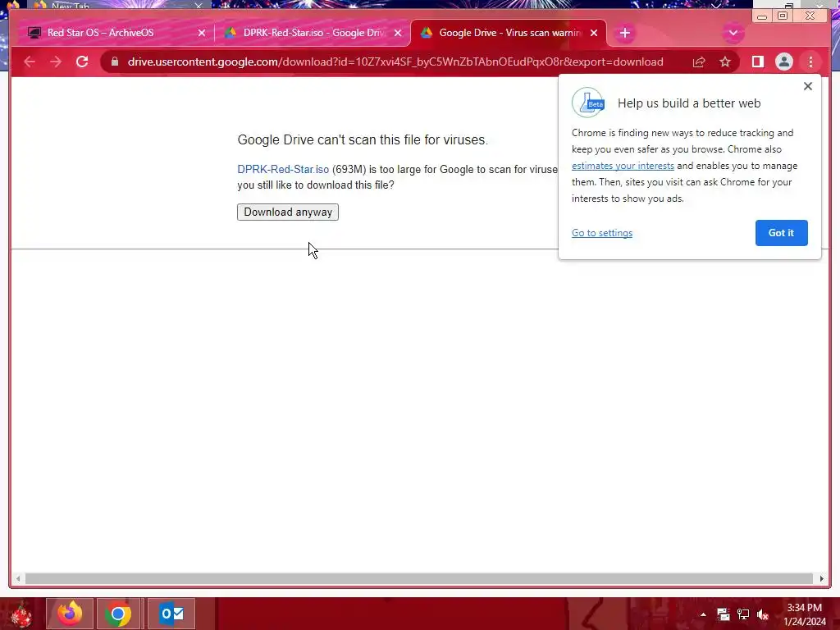The width and height of the screenshot is (840, 630).
Task: Click the muted volume tray icon
Action: (763, 614)
